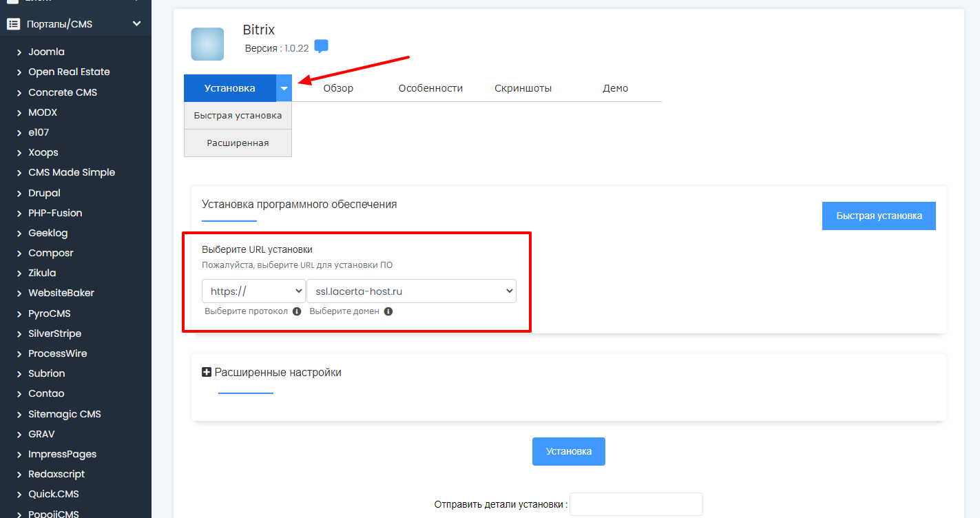Open MODX in the sidebar
980x518 pixels.
click(43, 112)
